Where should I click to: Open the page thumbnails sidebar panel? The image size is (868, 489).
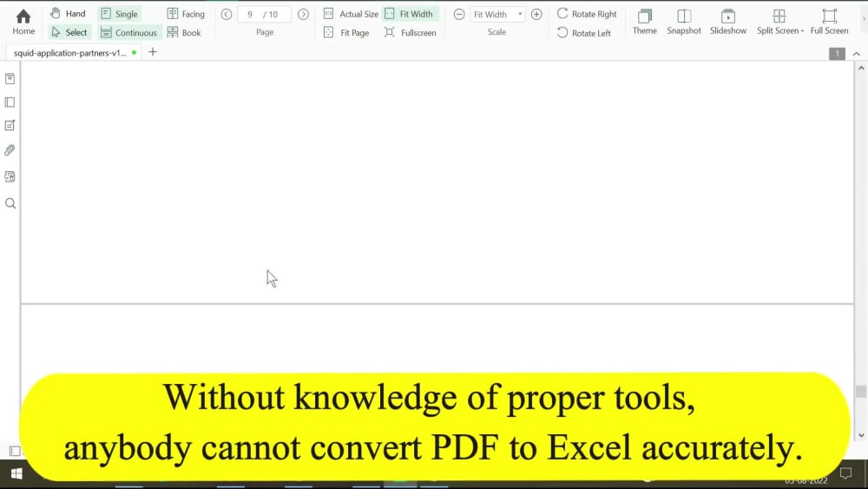coord(10,102)
